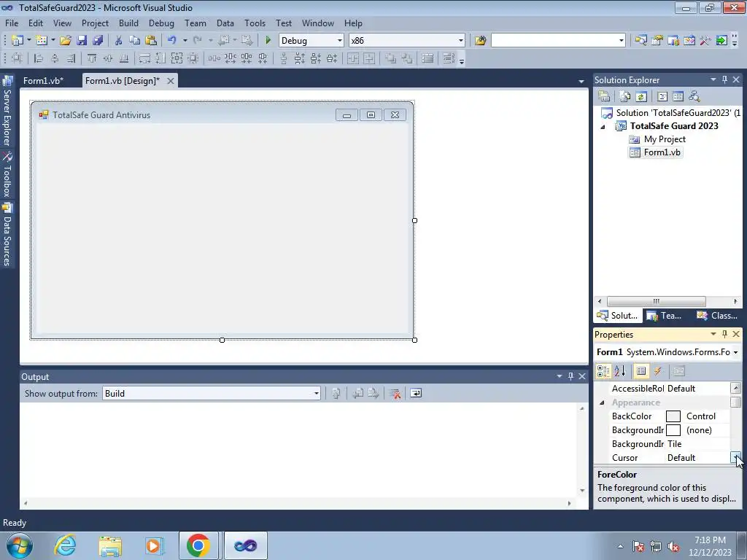Open Solution Explorer from toolbar icon

coord(640,41)
